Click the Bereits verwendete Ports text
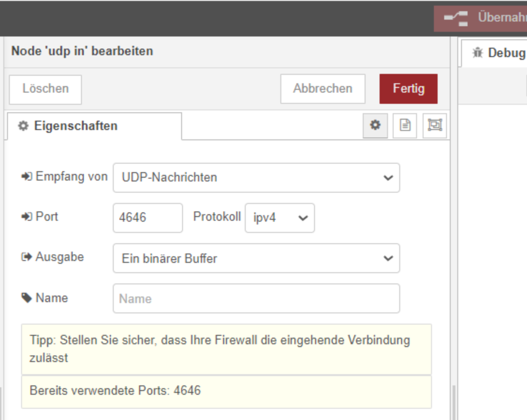This screenshot has width=527, height=420. 115,391
